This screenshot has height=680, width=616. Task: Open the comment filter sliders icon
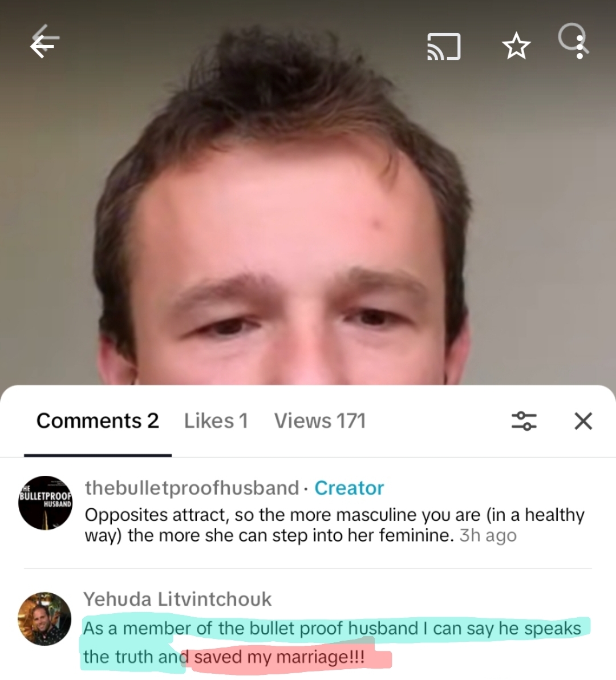pyautogui.click(x=524, y=420)
